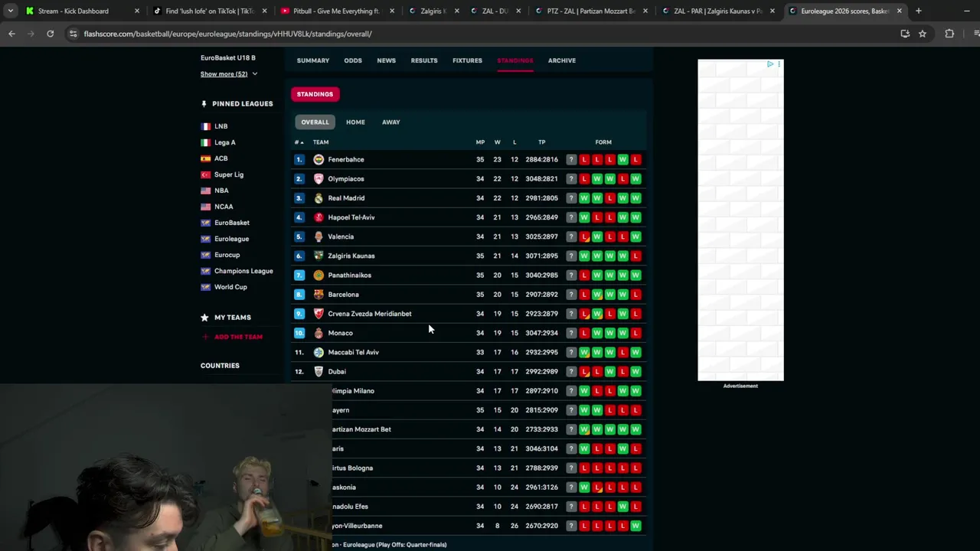Click the Dubai team logo
Image resolution: width=980 pixels, height=551 pixels.
point(318,371)
